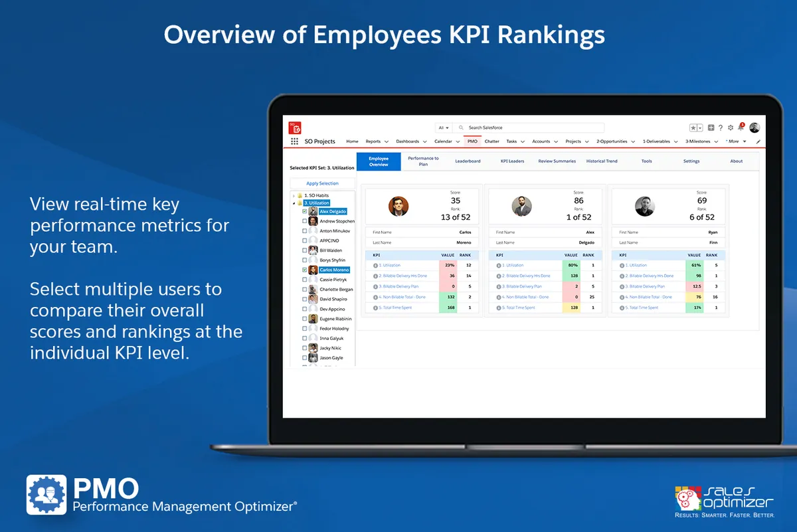
Task: Click the red SO Projects app logo
Action: tap(295, 128)
